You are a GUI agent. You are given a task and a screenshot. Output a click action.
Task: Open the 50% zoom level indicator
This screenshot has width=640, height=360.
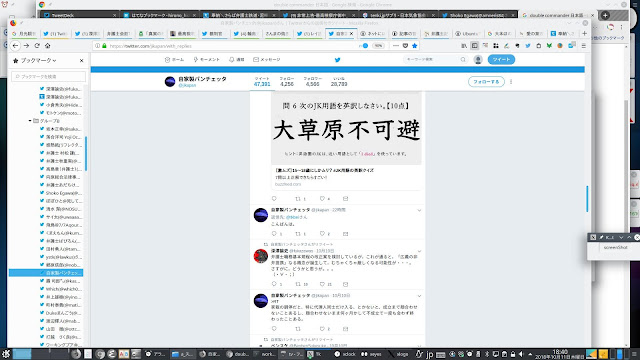pos(378,46)
